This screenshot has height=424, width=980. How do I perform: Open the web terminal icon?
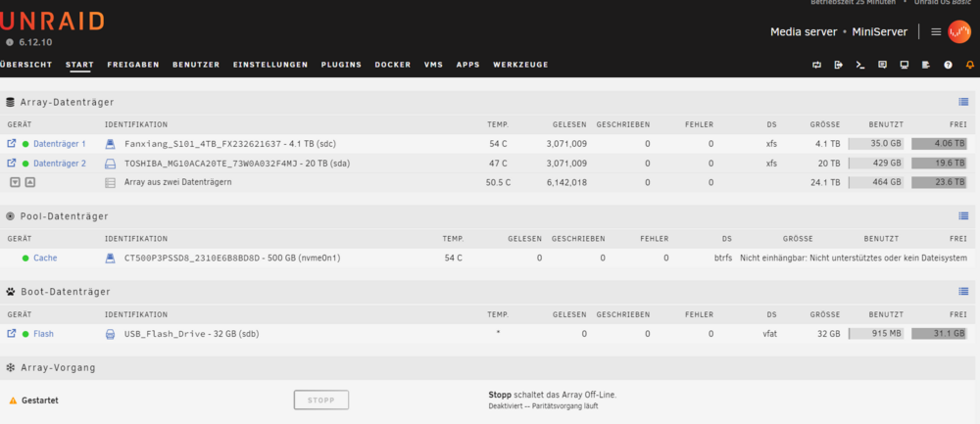tap(860, 65)
